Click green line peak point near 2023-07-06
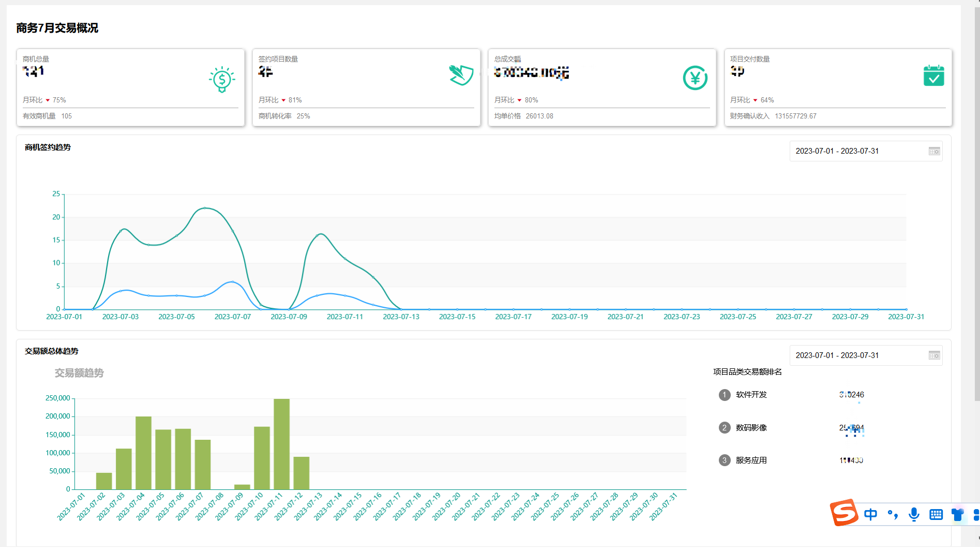Screen dimensions: 980x551 point(205,208)
